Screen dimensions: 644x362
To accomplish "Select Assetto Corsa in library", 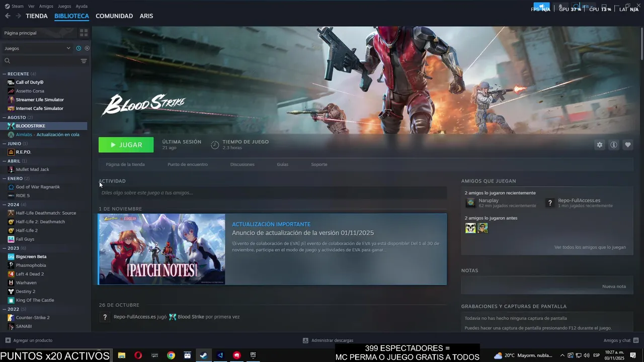I will click(x=30, y=91).
